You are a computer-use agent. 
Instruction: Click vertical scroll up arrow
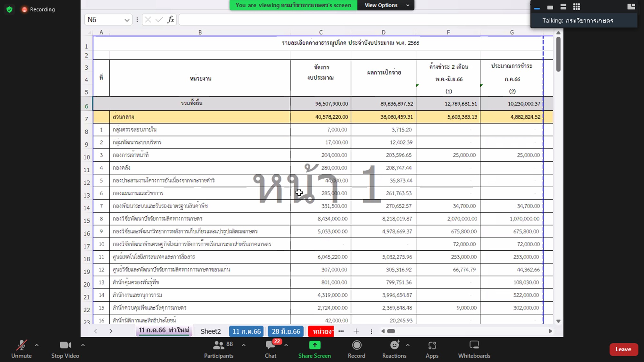point(558,33)
